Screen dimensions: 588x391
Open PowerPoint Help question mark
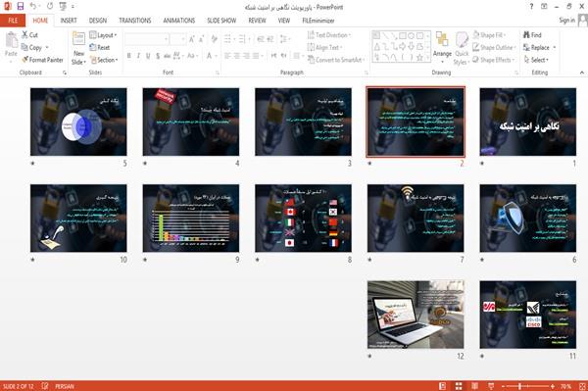point(531,7)
